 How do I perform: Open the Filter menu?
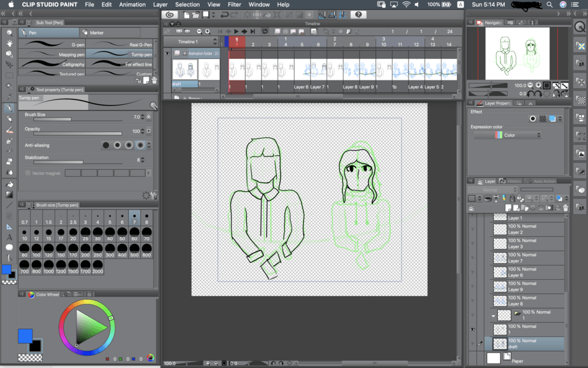pyautogui.click(x=234, y=4)
